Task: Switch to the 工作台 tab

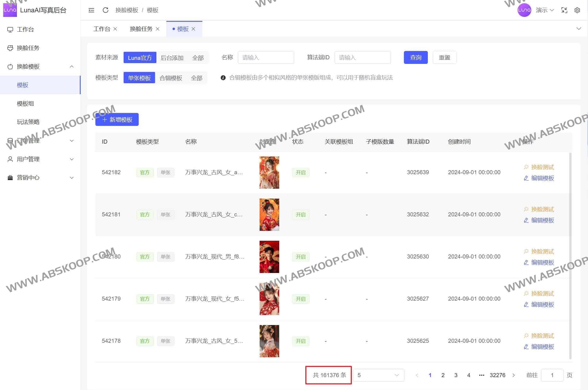Action: click(101, 29)
